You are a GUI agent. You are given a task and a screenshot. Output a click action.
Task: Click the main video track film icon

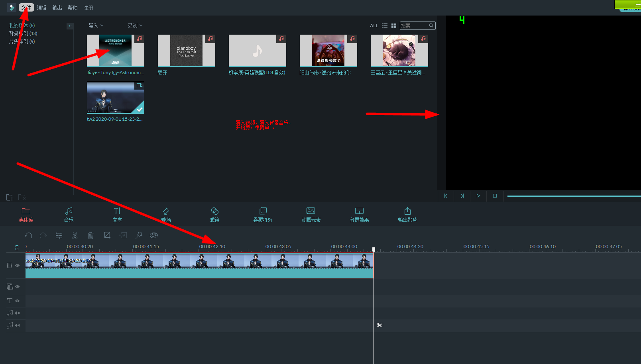[x=10, y=265]
